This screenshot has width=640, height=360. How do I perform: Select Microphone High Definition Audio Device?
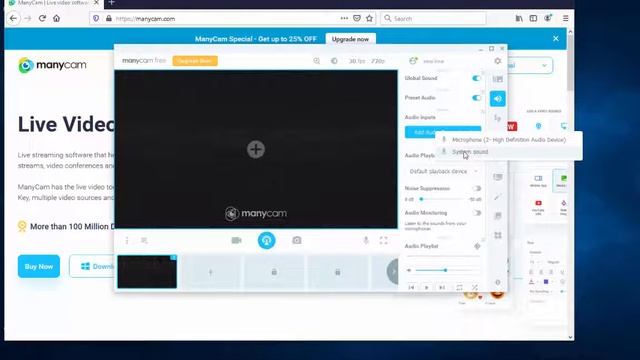pyautogui.click(x=509, y=140)
